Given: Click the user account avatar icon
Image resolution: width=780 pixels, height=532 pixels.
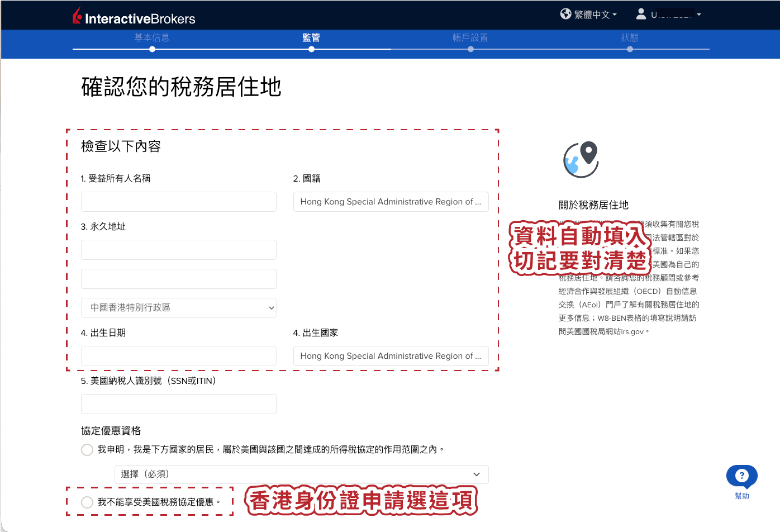Looking at the screenshot, I should coord(641,14).
